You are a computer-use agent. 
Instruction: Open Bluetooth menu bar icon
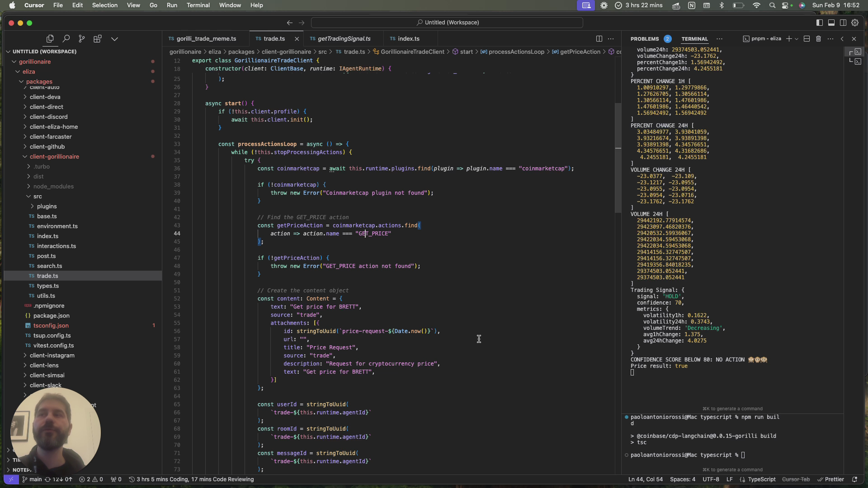[722, 5]
